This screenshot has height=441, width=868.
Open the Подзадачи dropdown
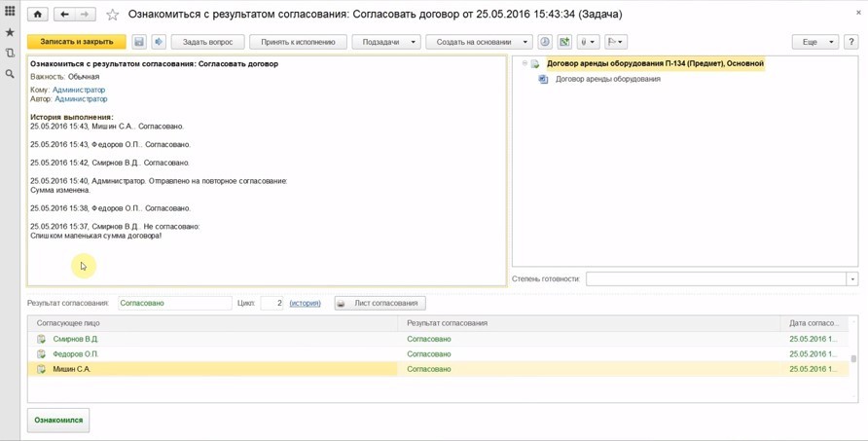[x=386, y=42]
